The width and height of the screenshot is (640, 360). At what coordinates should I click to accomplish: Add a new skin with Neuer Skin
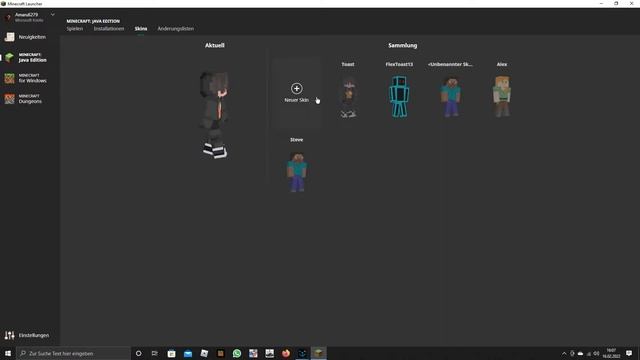click(297, 94)
